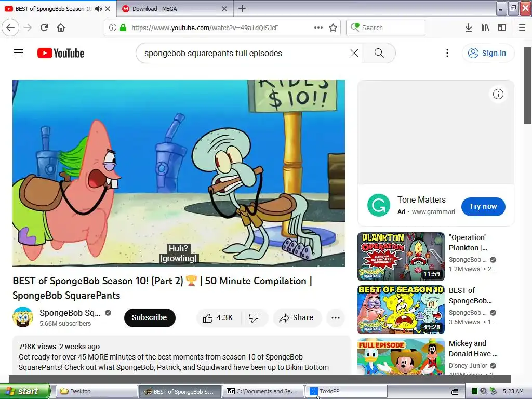Viewport: 532px width, 399px height.
Task: Toggle the Firefox sidebar view
Action: pos(502,28)
